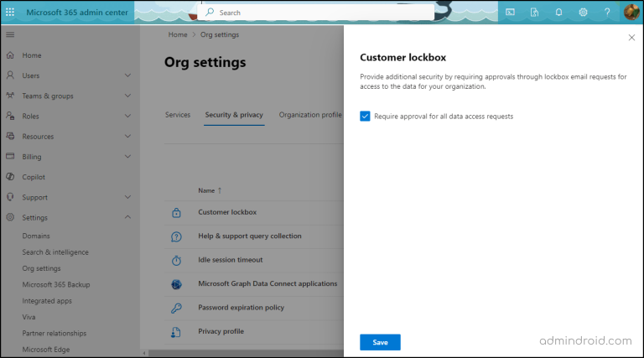Click the Help & support query icon

click(176, 236)
